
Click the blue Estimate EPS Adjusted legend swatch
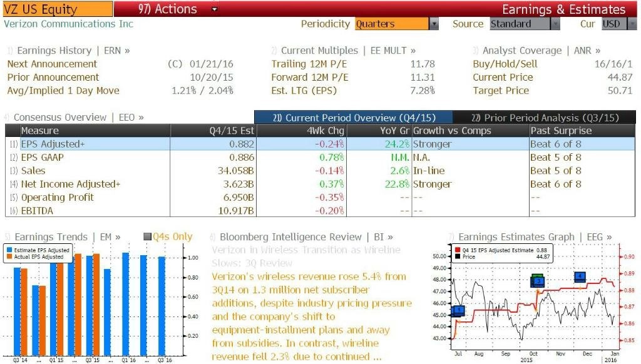(9, 250)
